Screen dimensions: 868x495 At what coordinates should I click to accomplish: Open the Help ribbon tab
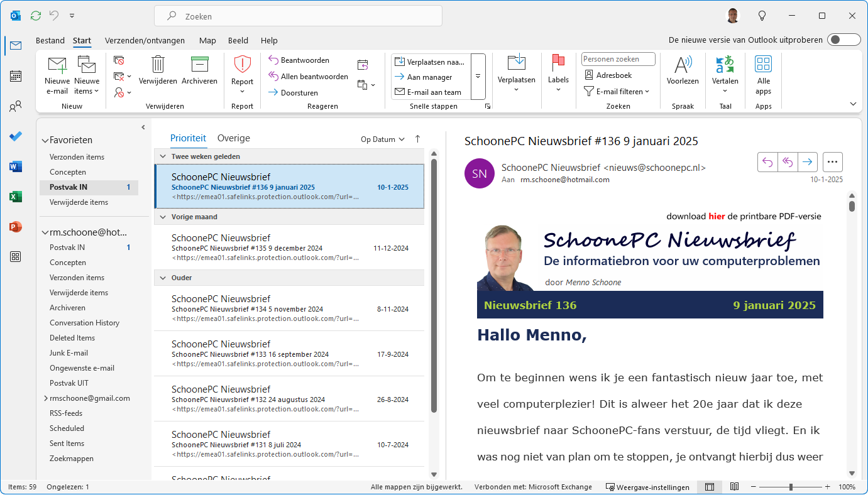(x=269, y=40)
